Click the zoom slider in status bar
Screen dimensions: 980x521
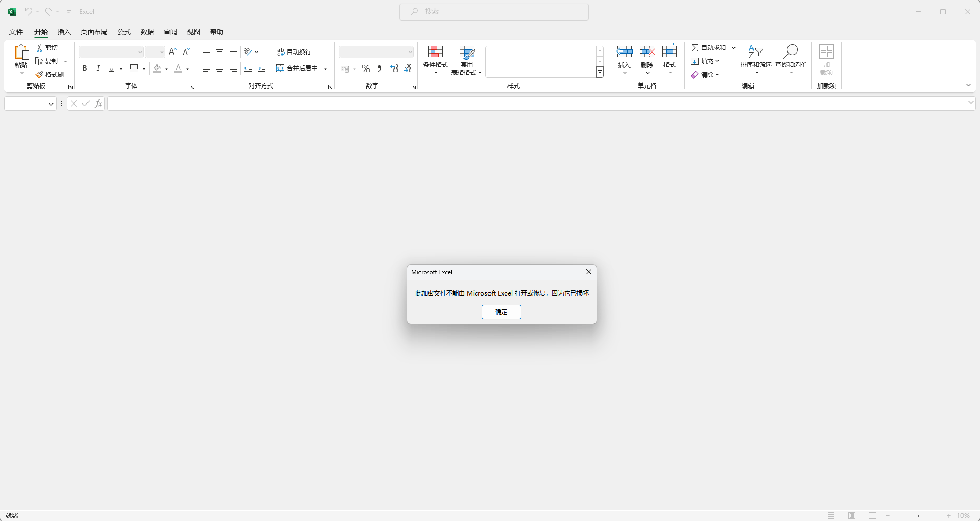918,515
